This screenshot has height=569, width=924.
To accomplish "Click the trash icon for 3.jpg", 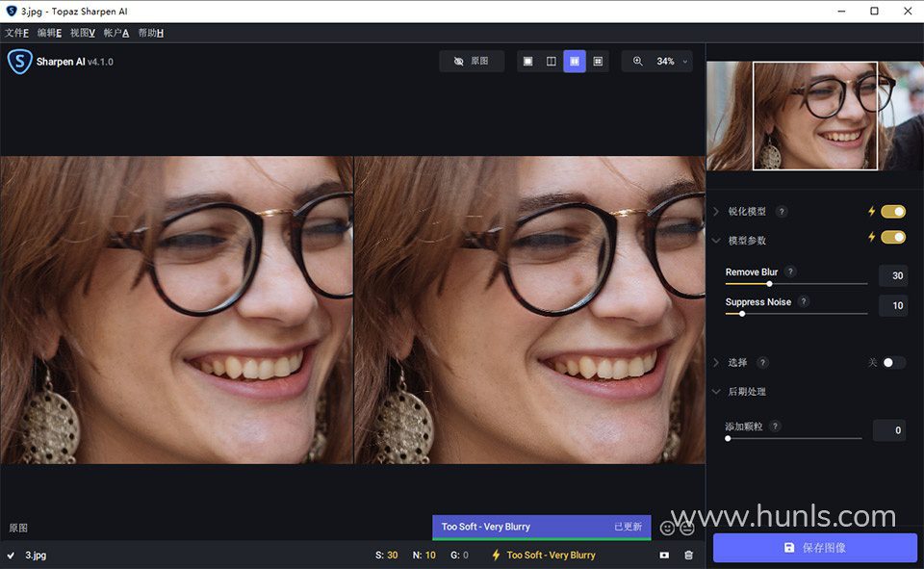I will 688,556.
